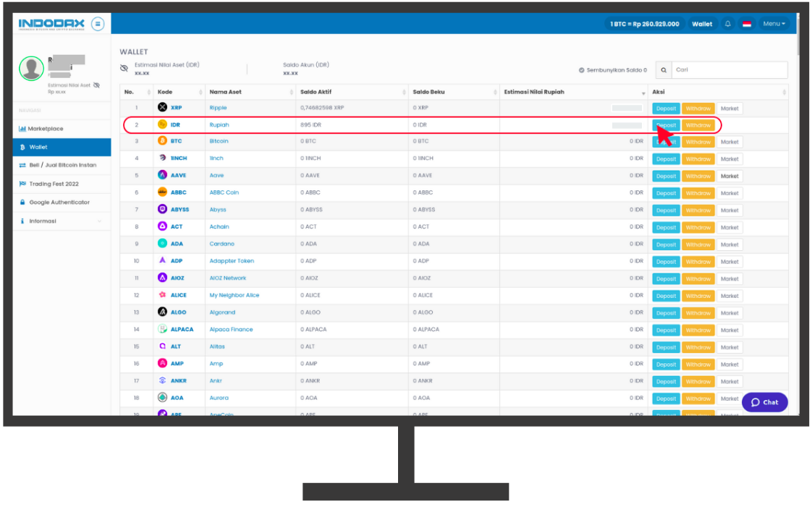This screenshot has height=512, width=812.
Task: Open Google Authenticator settings
Action: tap(62, 202)
